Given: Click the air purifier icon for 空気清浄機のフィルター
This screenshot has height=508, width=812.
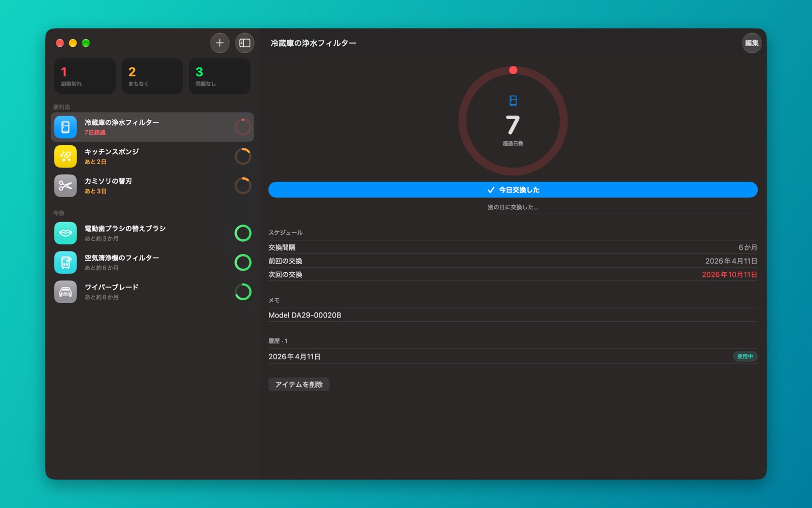Looking at the screenshot, I should click(65, 263).
